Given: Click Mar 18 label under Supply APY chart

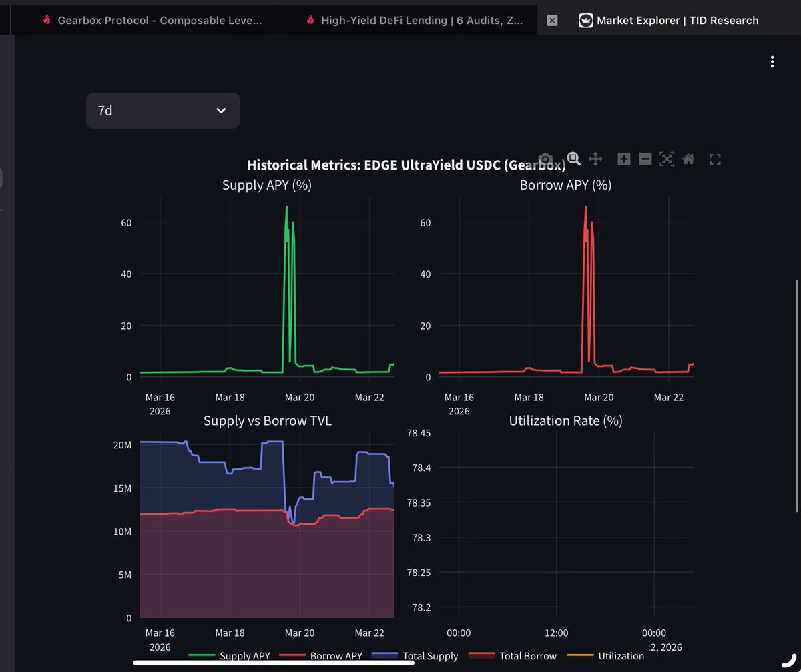Looking at the screenshot, I should click(x=230, y=398).
